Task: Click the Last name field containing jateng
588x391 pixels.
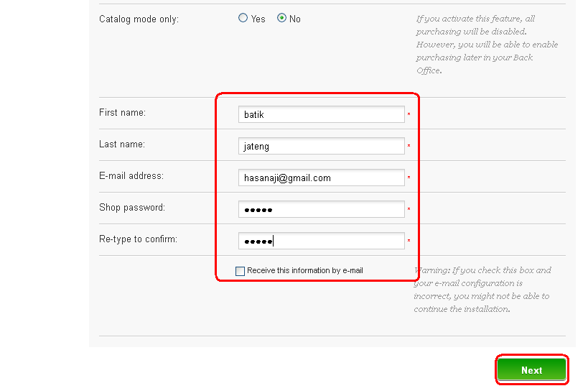Action: click(x=322, y=146)
